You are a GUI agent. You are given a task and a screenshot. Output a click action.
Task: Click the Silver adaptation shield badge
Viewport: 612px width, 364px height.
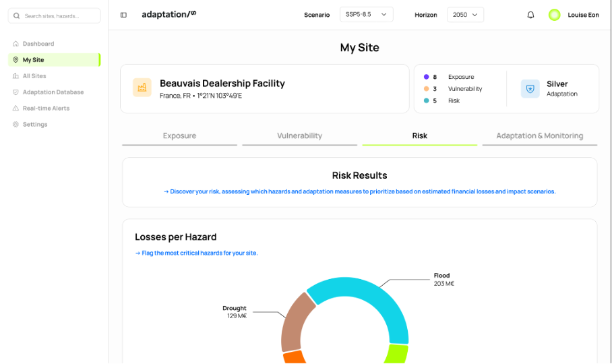530,89
